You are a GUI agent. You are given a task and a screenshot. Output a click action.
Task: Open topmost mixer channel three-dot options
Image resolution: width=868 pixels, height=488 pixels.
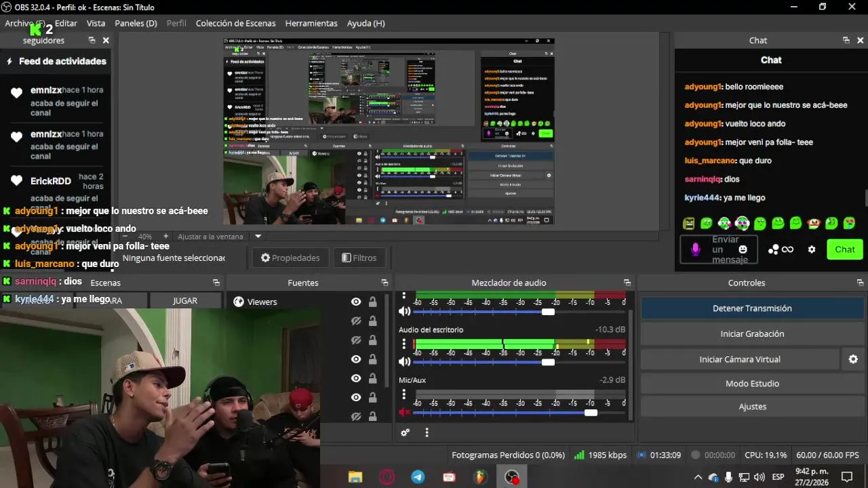tap(404, 296)
